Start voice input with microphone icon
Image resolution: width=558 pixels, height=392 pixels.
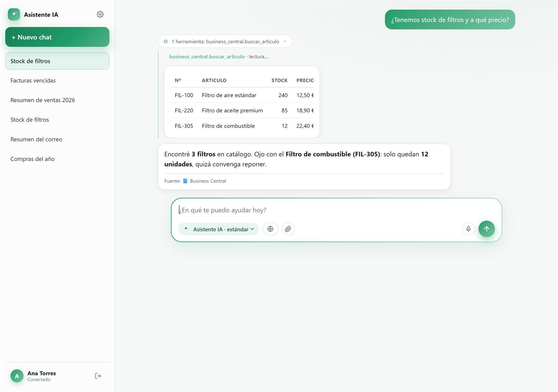468,229
